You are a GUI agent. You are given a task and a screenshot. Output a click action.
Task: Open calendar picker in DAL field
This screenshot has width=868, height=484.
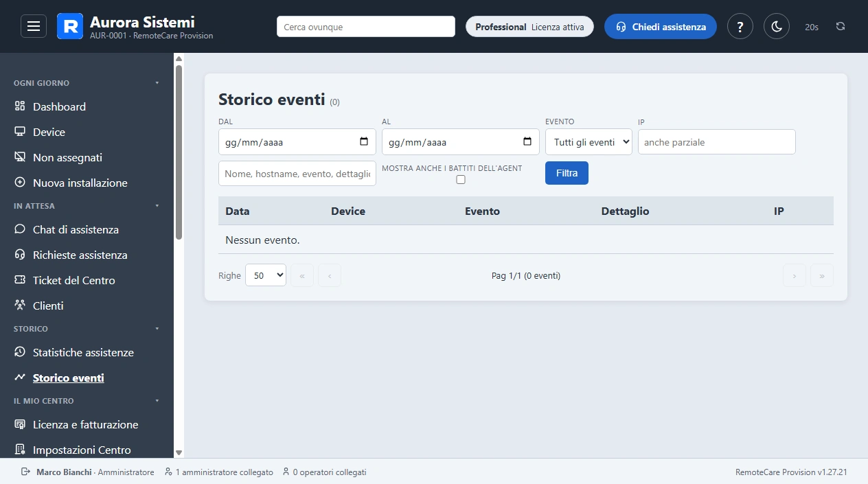point(364,142)
